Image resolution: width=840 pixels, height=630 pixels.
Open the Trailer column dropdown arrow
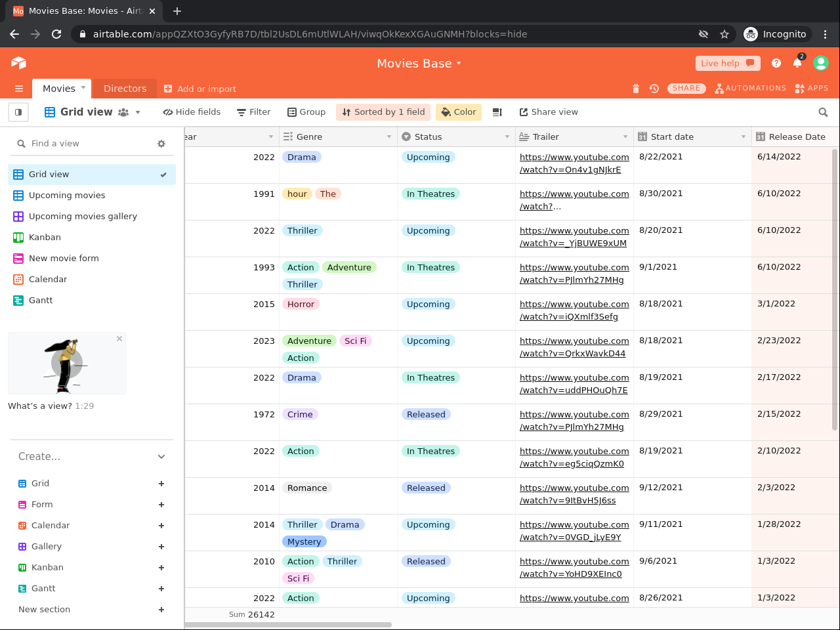tap(625, 137)
